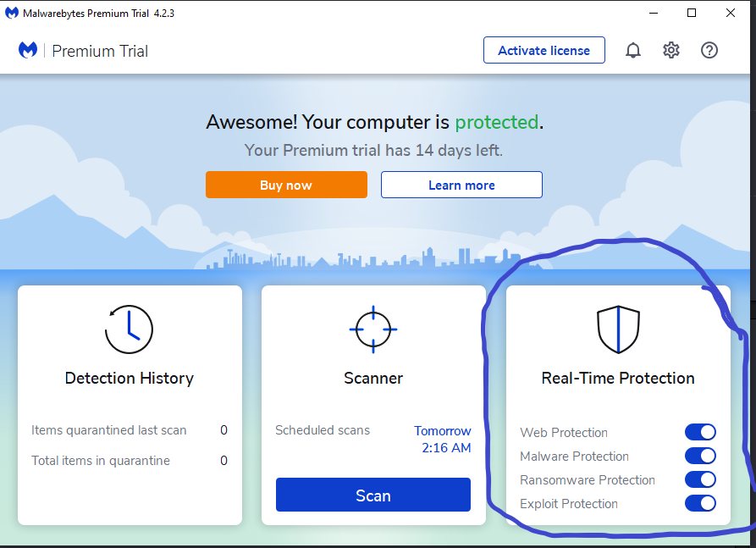Click the Detection History clock icon
This screenshot has width=756, height=548.
click(129, 329)
